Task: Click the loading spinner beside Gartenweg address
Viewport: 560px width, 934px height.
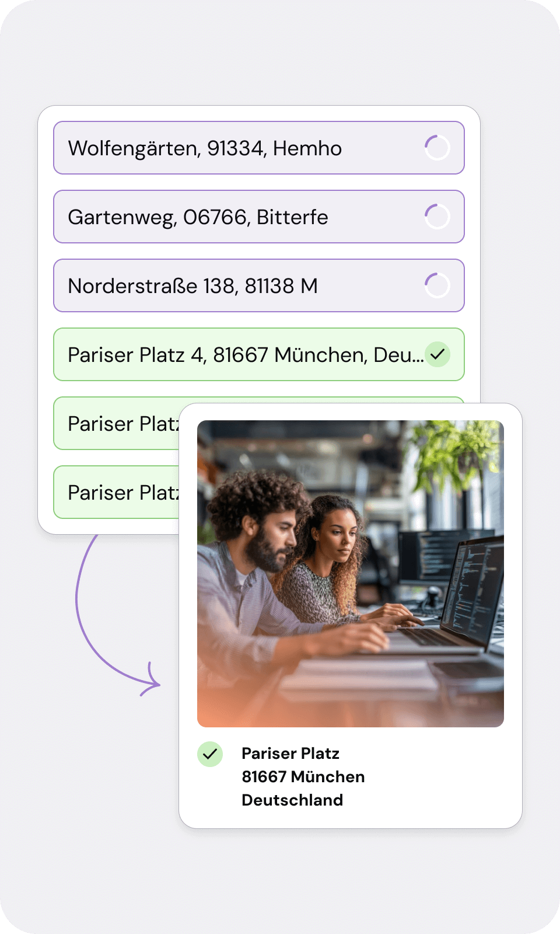Action: 437,217
